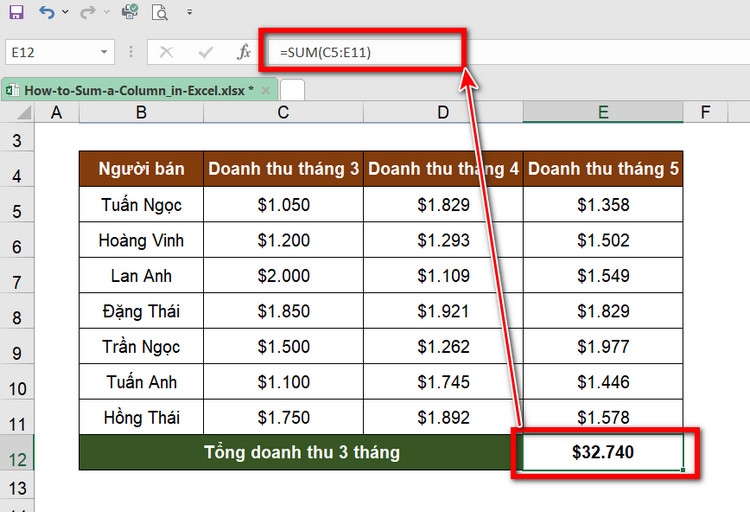
Task: Select the Tuấn Ngọc cell
Action: [141, 204]
